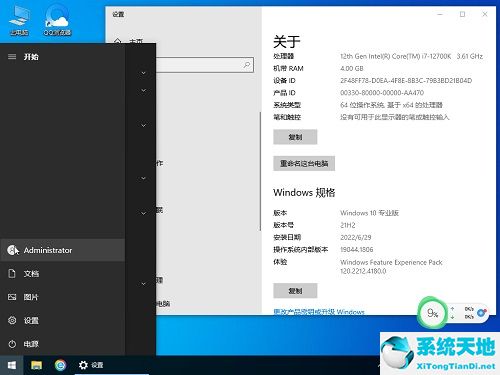This screenshot has height=375, width=500.
Task: Click the 系统类型 label
Action: click(x=287, y=105)
